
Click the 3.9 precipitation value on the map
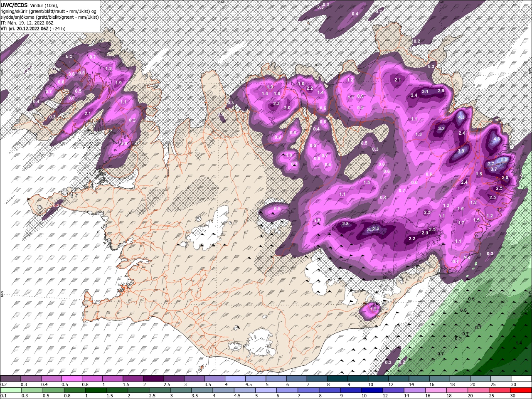coord(461,151)
